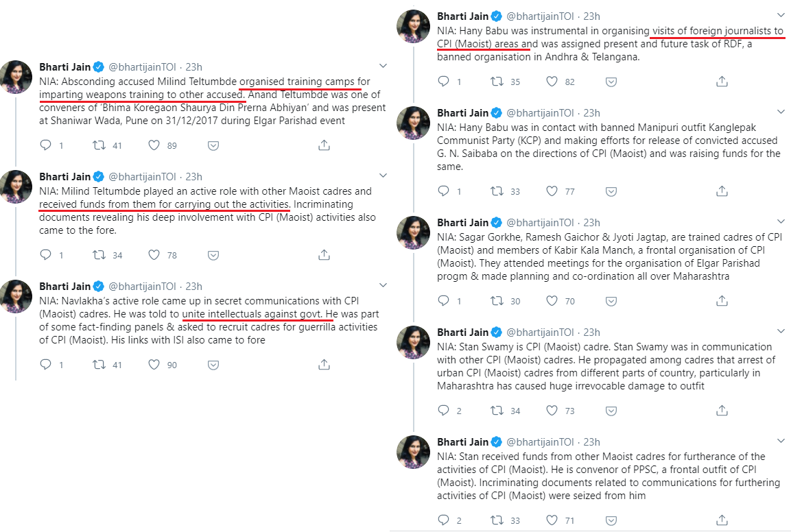The width and height of the screenshot is (791, 532).
Task: Click @bhartijainTOI handle on Navlakha tweet
Action: 143,286
